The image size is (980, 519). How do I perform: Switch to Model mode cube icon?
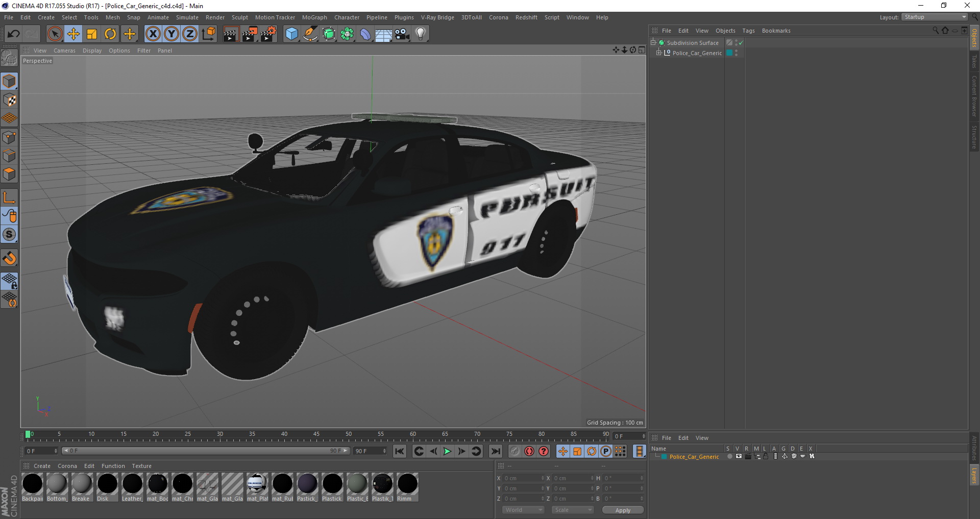[9, 81]
